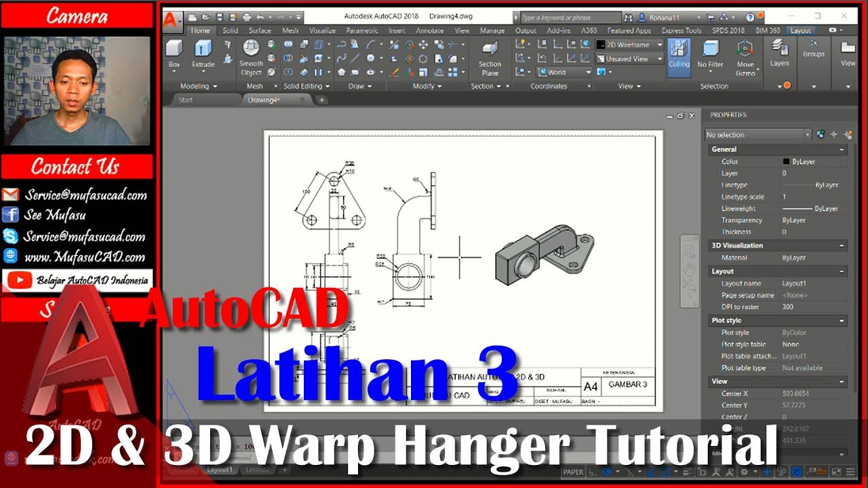Expand the Coordinates panel launcher arrow

coord(589,87)
